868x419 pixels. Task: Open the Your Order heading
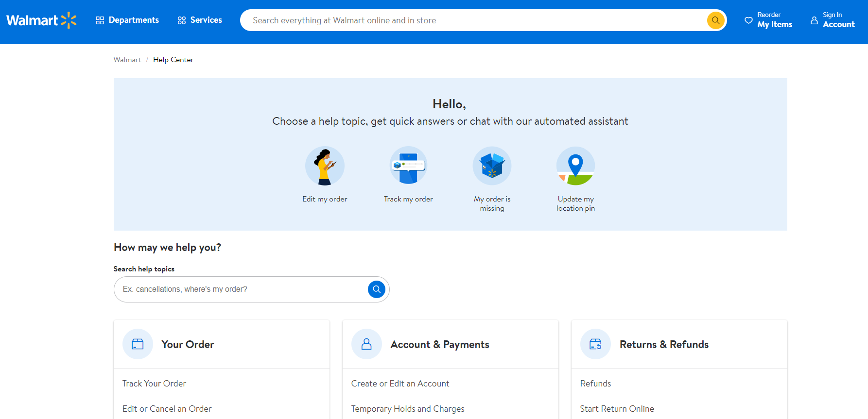[x=188, y=345]
